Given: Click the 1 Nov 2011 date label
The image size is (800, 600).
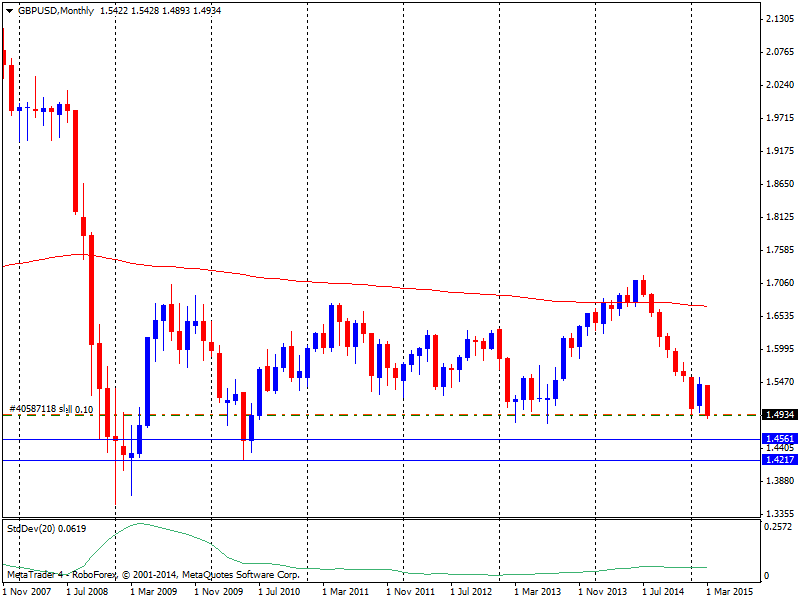Looking at the screenshot, I should (x=410, y=592).
